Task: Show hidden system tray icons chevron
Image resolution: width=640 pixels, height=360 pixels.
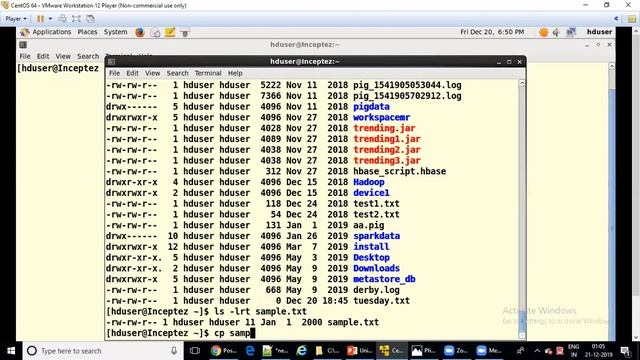Action: pos(537,351)
